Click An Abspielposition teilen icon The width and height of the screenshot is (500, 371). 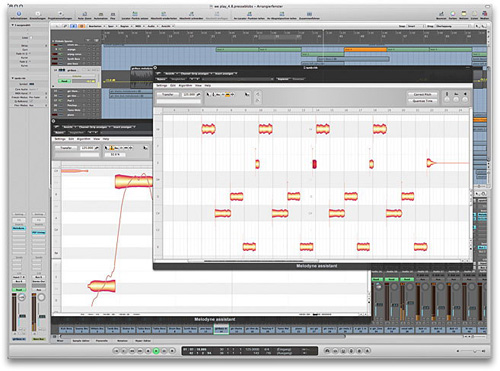[282, 14]
